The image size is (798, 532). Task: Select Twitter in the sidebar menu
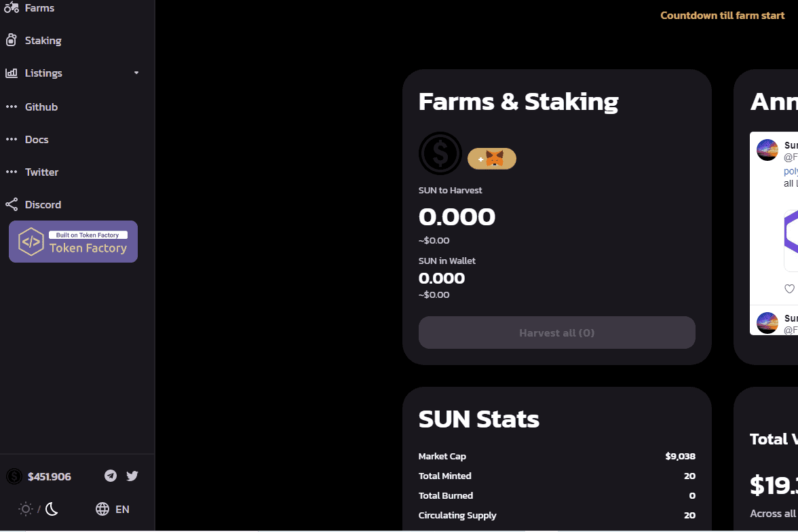click(x=41, y=172)
